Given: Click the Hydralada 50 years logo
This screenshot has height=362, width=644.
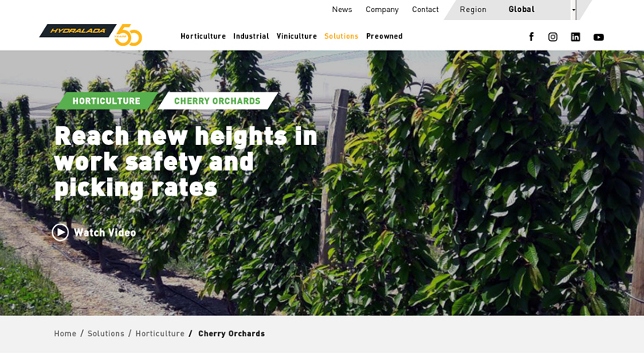Looking at the screenshot, I should 91,35.
